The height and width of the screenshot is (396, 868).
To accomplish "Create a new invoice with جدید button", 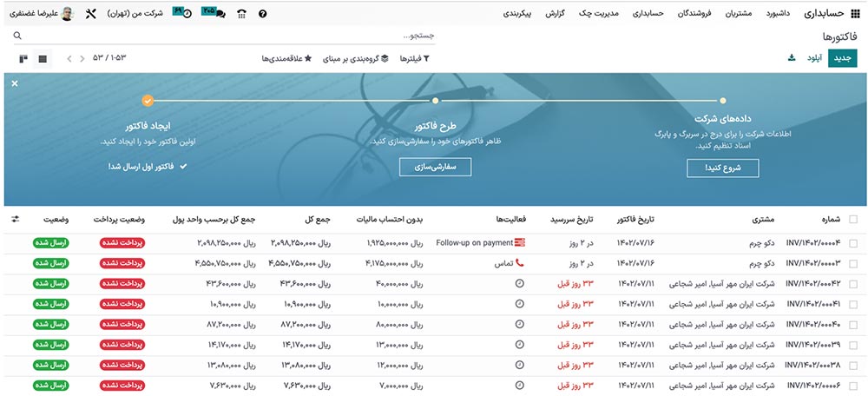I will click(843, 58).
